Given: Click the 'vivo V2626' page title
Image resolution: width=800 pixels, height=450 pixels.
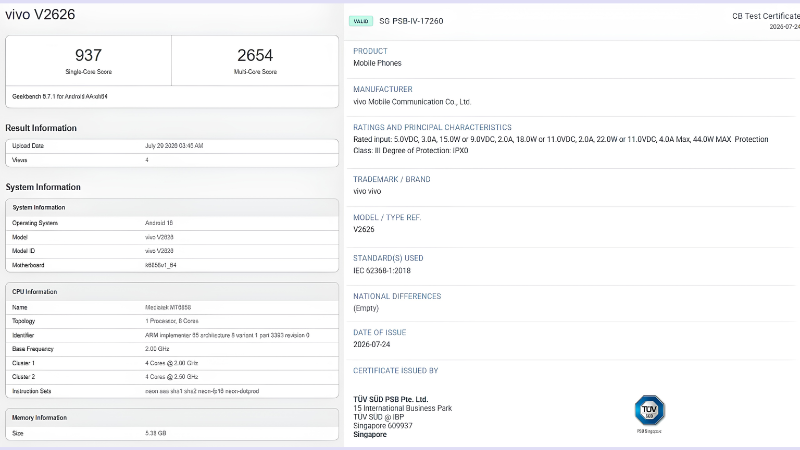Looking at the screenshot, I should click(40, 14).
